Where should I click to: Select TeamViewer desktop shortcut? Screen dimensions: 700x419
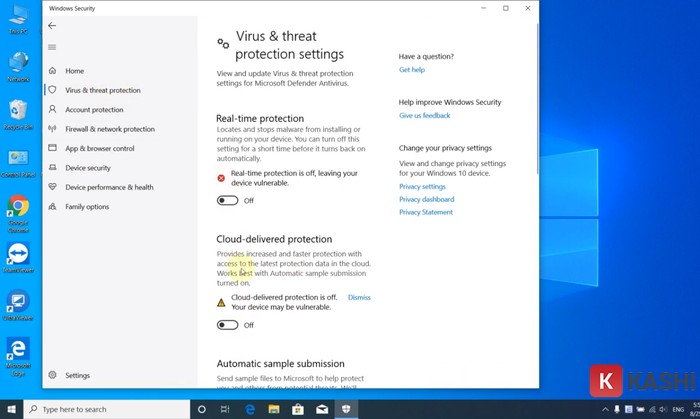pyautogui.click(x=18, y=258)
